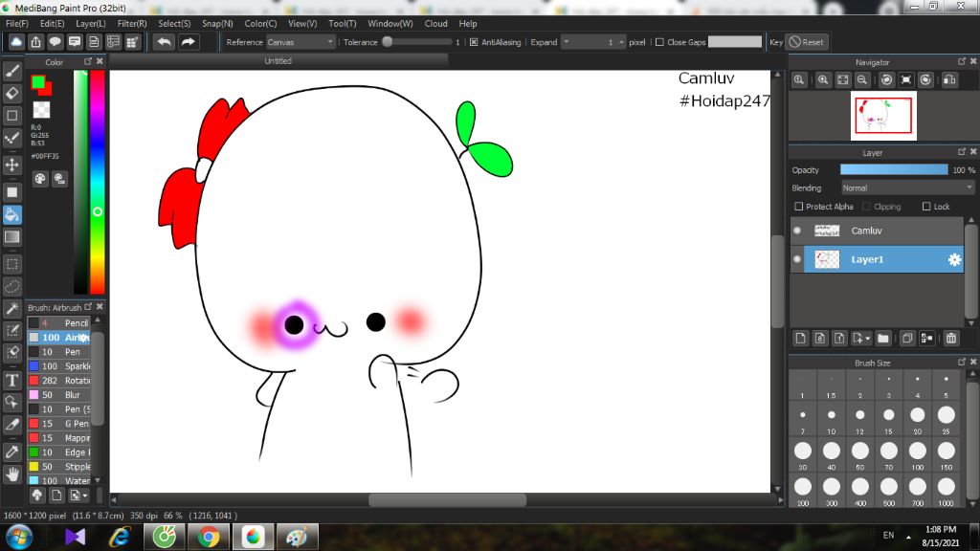Choose brush size 12
980x551 pixels.
coord(860,419)
